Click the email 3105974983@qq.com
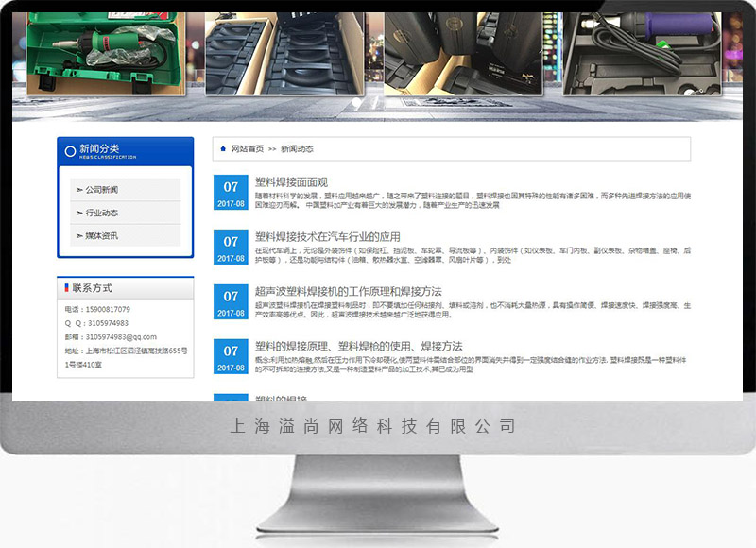 pos(121,337)
